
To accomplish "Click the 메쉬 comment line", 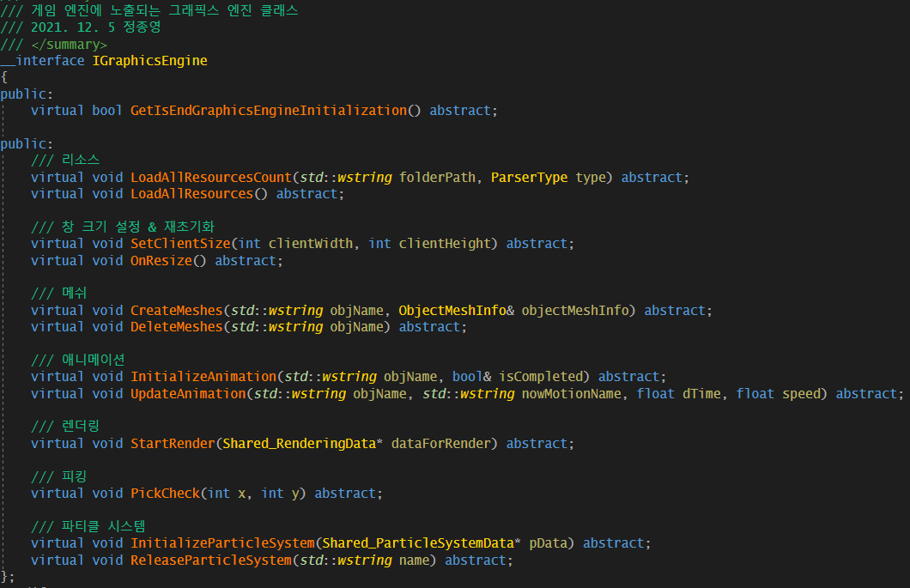I will click(58, 293).
